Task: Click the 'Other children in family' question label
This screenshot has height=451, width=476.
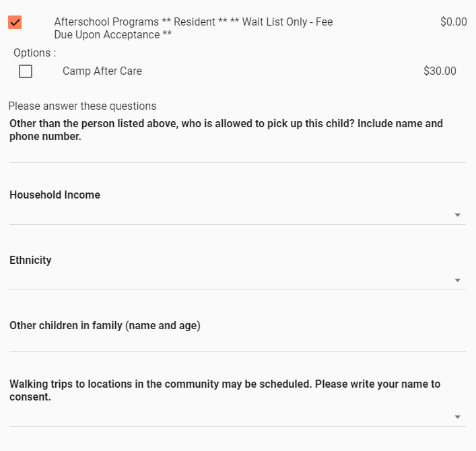Action: 105,326
